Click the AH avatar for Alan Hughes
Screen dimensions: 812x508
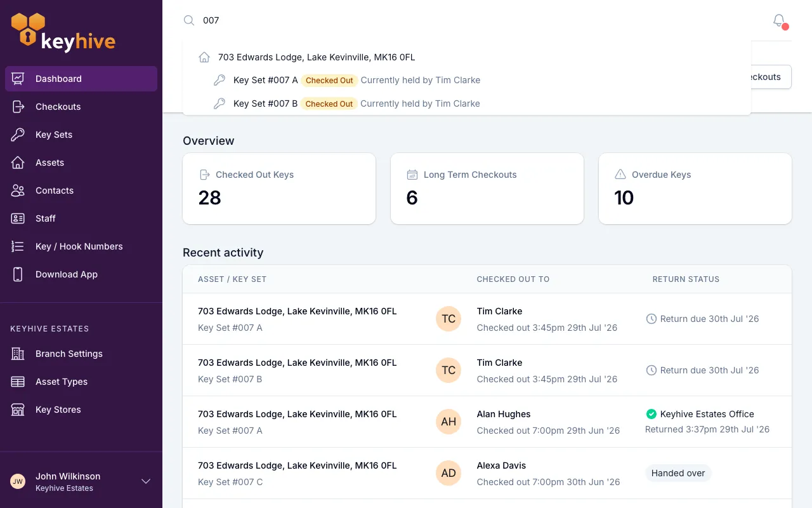click(x=449, y=422)
